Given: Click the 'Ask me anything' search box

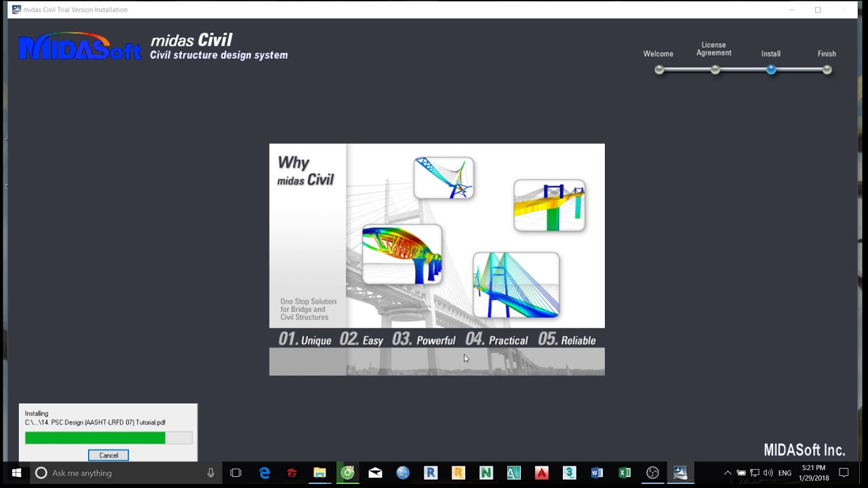Looking at the screenshot, I should 125,473.
